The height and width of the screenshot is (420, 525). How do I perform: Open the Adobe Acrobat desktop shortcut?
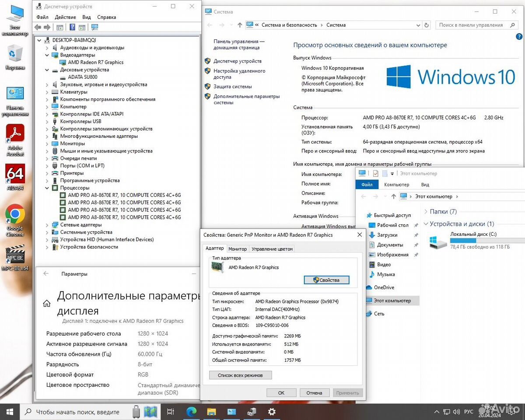15,140
